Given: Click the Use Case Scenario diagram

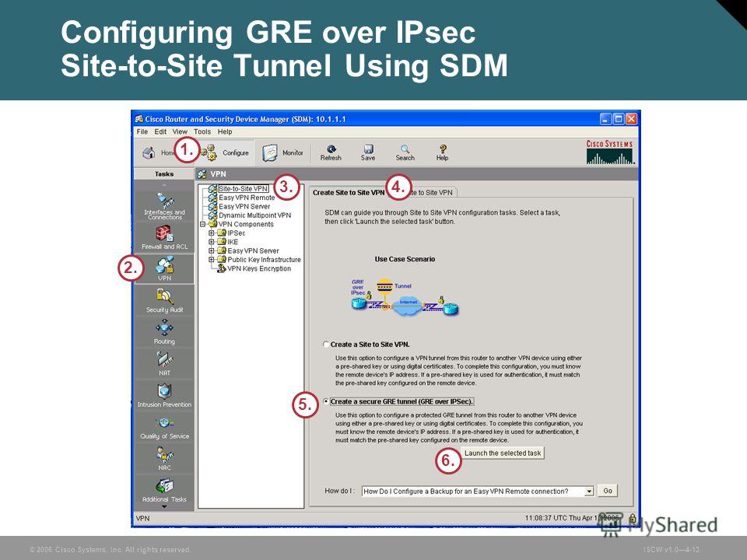Looking at the screenshot, I should (405, 298).
